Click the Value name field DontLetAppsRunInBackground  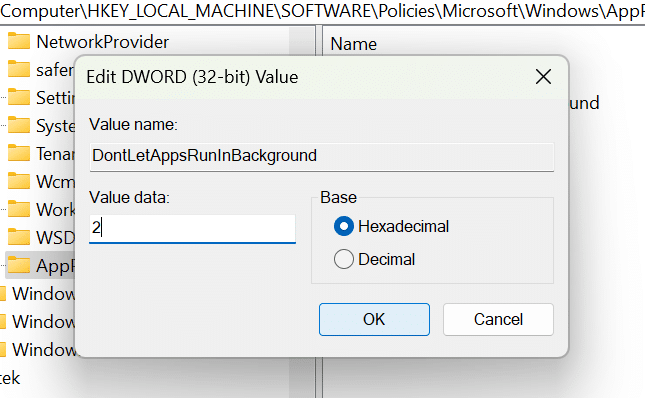pos(322,156)
